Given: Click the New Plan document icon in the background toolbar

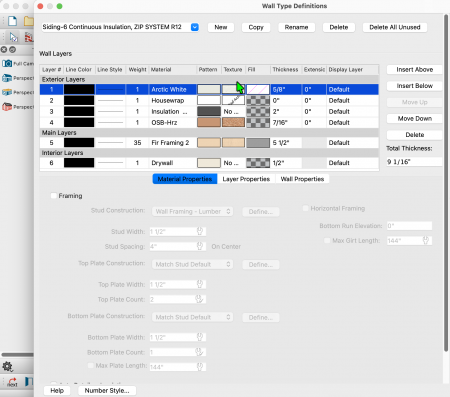Looking at the screenshot, I should point(12,21).
